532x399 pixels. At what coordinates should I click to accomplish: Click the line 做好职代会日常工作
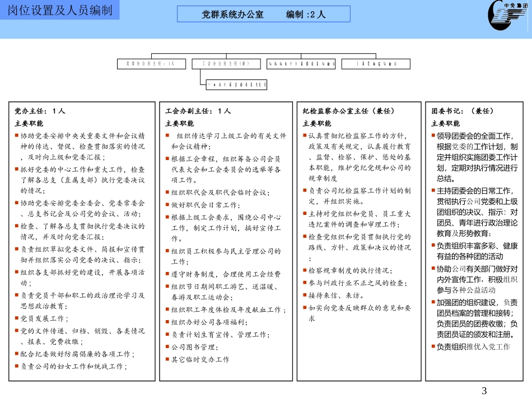[203, 205]
